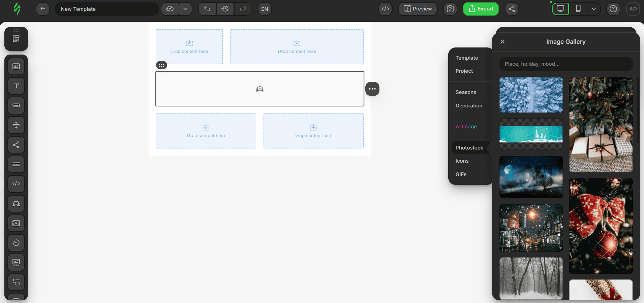Click the Preview button
This screenshot has width=644, height=303.
[x=418, y=9]
